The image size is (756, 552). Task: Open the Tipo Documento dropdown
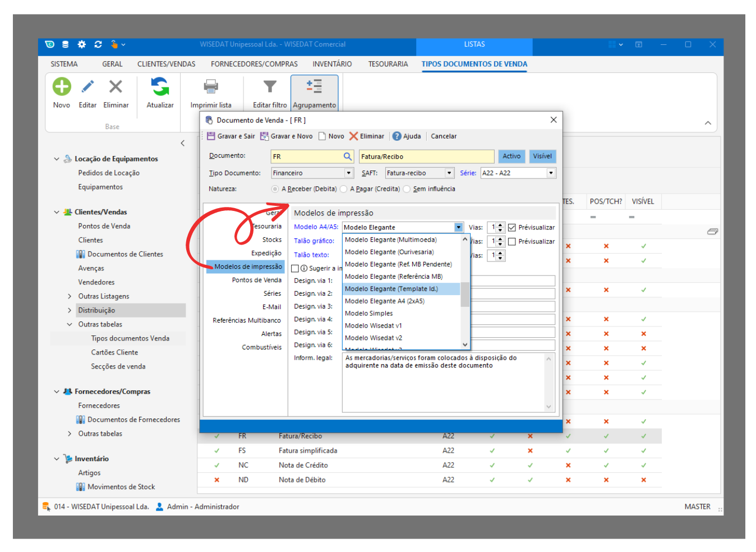[x=348, y=173]
